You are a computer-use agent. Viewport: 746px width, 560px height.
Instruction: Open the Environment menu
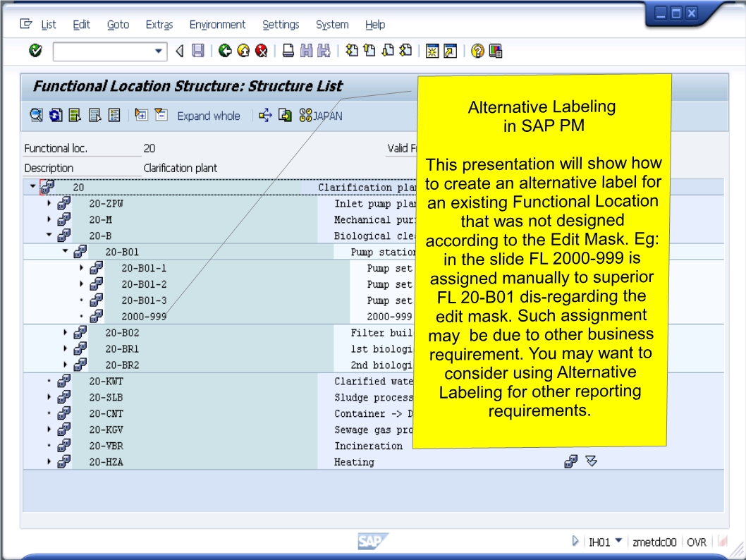pyautogui.click(x=218, y=25)
